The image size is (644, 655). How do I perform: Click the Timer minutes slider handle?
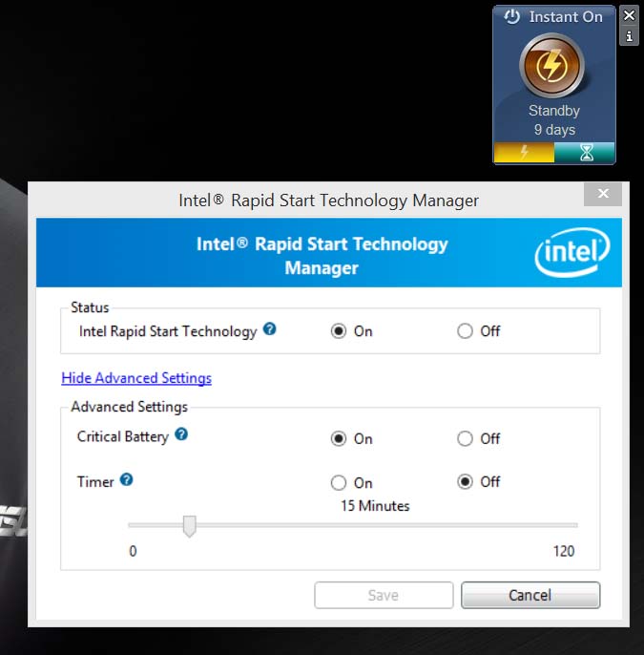190,526
